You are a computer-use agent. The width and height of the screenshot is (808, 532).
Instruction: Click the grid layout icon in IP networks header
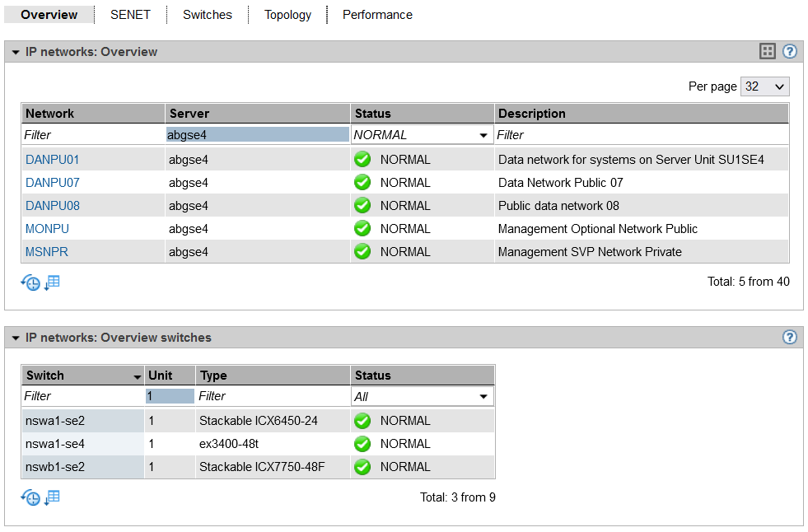point(767,51)
